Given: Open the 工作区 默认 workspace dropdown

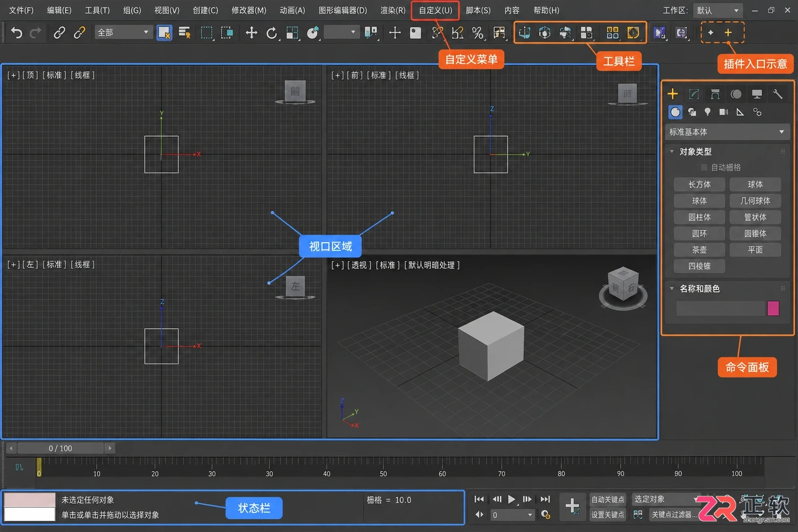Looking at the screenshot, I should (718, 11).
